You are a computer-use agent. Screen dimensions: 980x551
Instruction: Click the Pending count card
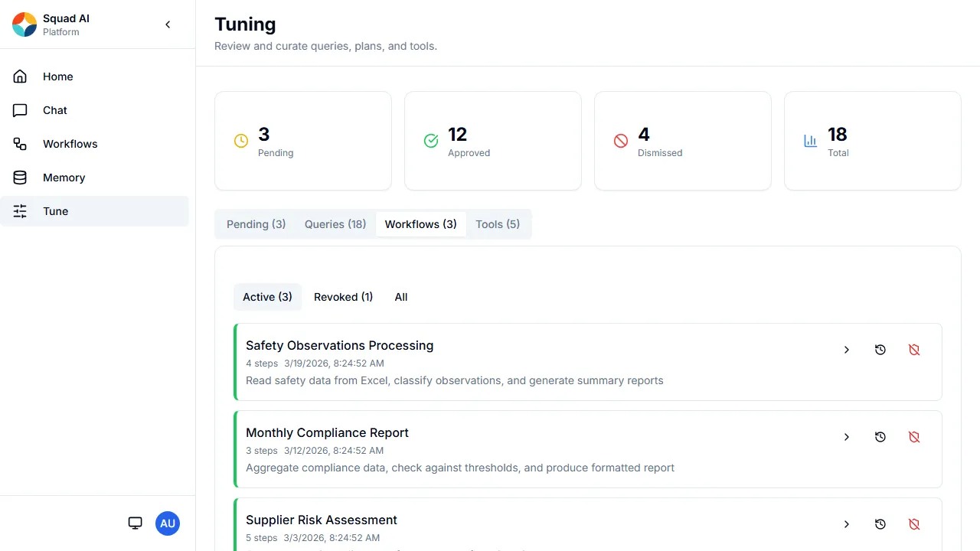click(303, 141)
